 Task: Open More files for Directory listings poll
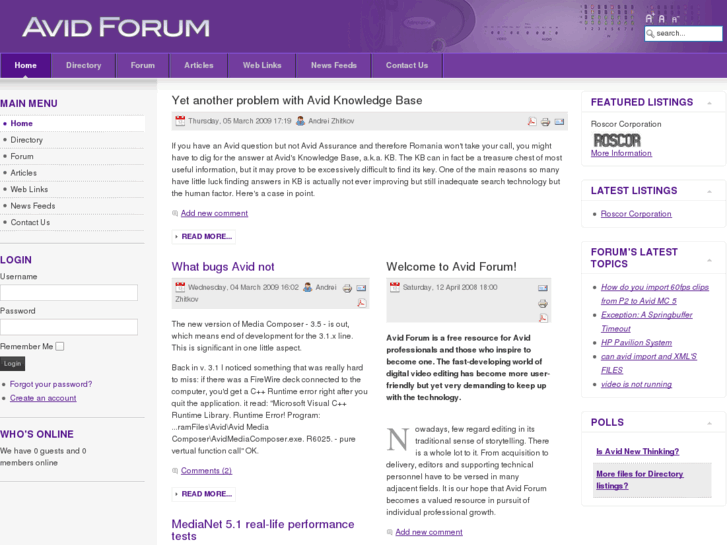coord(640,480)
